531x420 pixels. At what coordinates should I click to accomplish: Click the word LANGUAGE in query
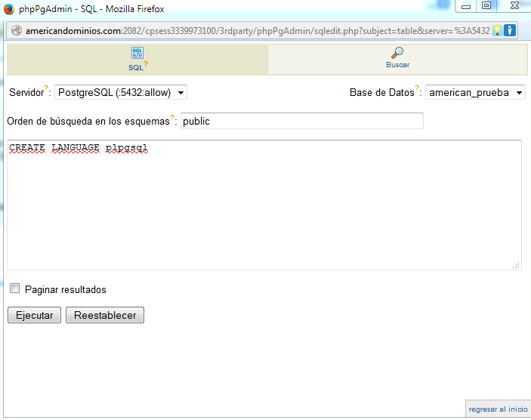[76, 147]
